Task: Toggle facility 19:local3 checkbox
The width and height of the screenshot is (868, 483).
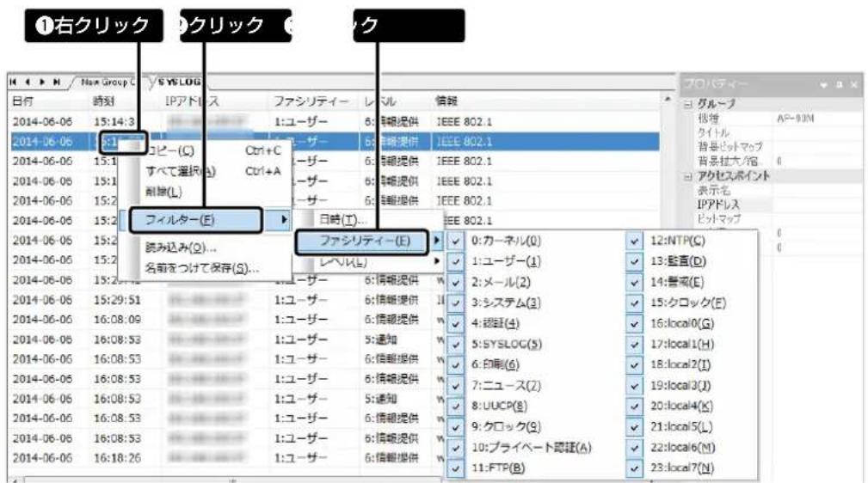Action: (634, 386)
